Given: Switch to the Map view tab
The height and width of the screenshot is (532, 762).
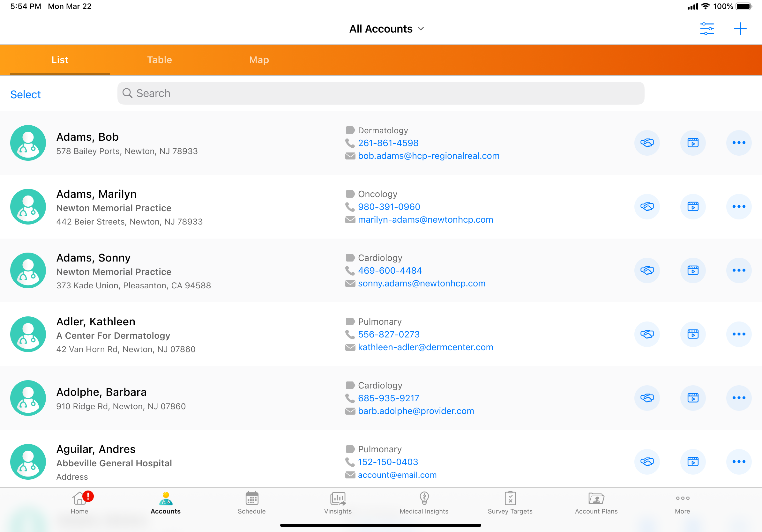Looking at the screenshot, I should pos(259,60).
